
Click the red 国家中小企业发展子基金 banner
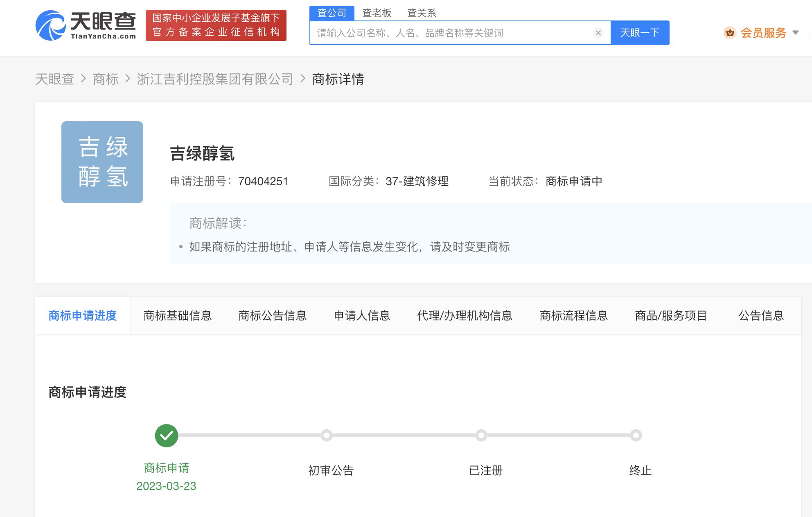coord(216,25)
